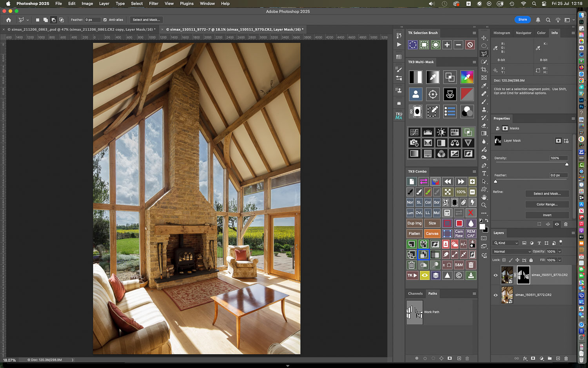Viewport: 588px width, 368px height.
Task: Hide the simax_150511_9772.CR2 layer
Action: pyautogui.click(x=495, y=295)
